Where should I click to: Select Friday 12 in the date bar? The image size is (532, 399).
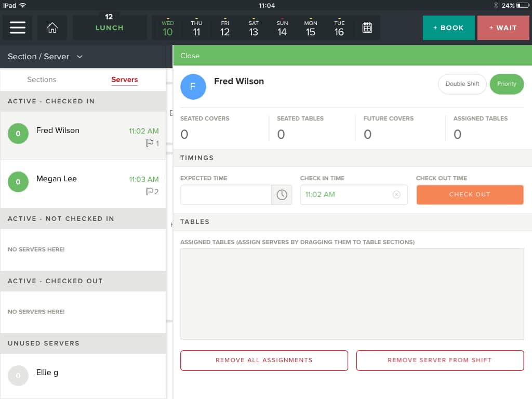click(x=225, y=28)
